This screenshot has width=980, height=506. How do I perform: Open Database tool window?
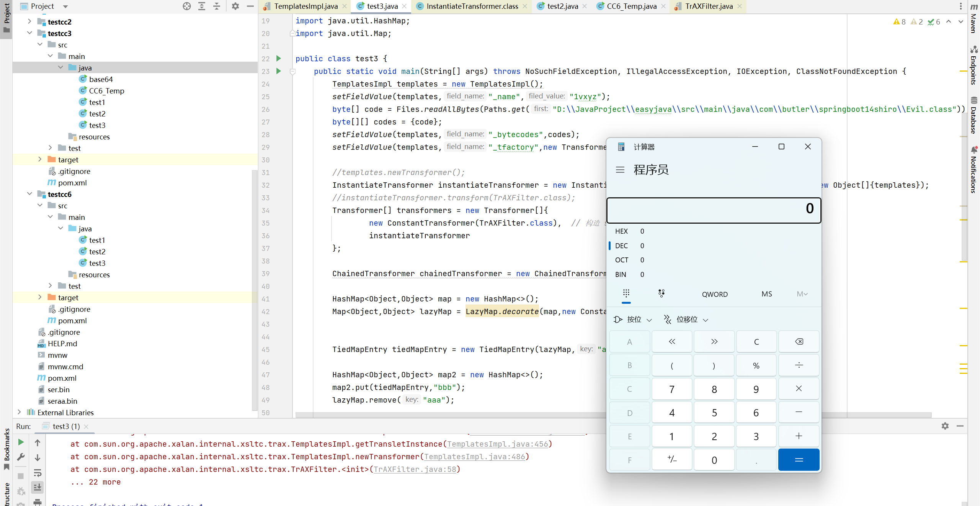(x=973, y=115)
